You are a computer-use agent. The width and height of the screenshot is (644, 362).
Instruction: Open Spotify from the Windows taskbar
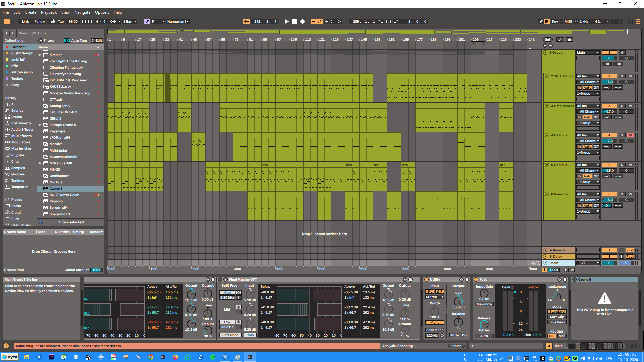213,357
